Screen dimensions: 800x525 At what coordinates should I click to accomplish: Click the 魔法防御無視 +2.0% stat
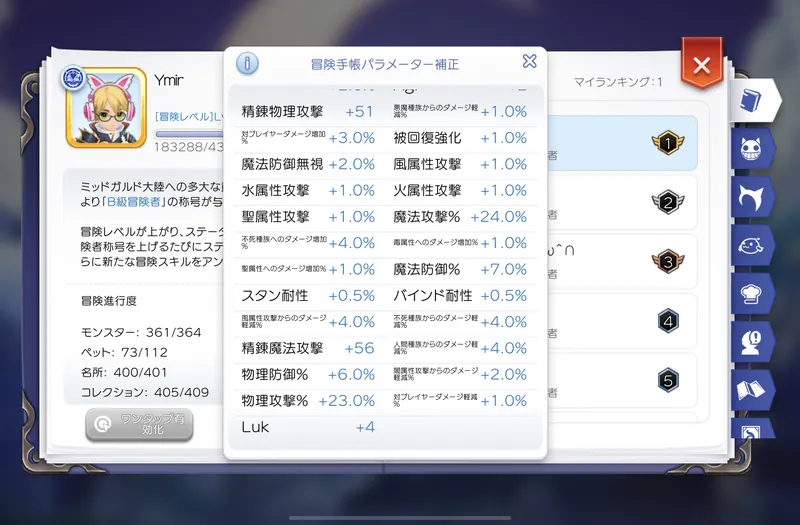coord(308,164)
